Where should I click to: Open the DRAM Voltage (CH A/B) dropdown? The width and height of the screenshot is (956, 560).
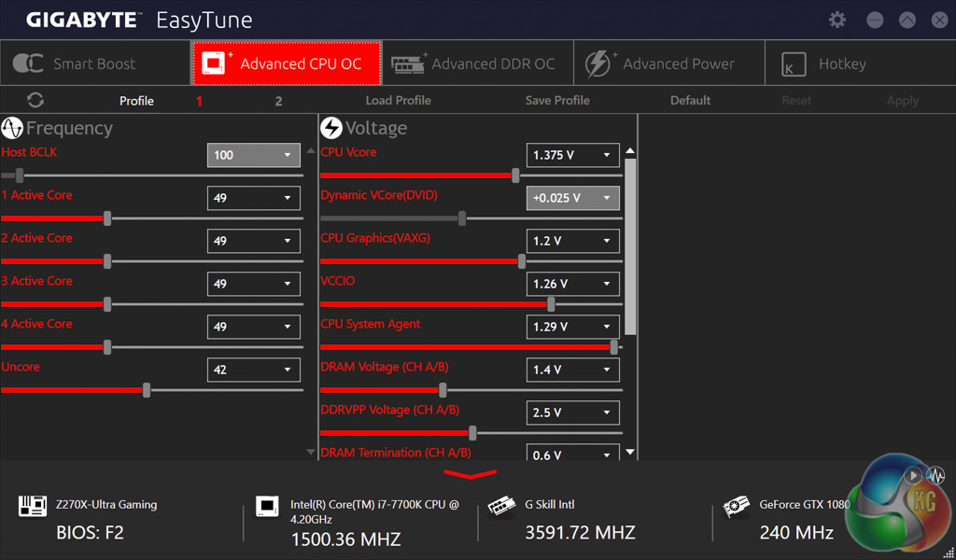(573, 370)
